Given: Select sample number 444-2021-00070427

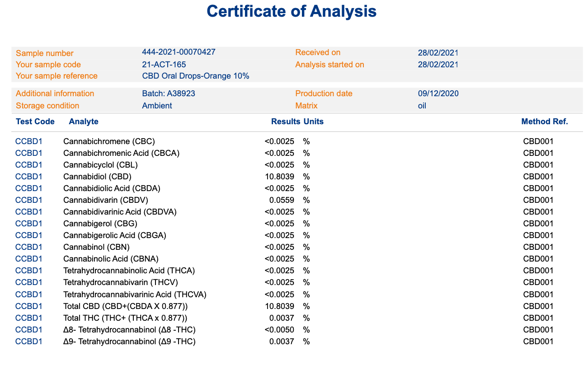Looking at the screenshot, I should tap(179, 52).
